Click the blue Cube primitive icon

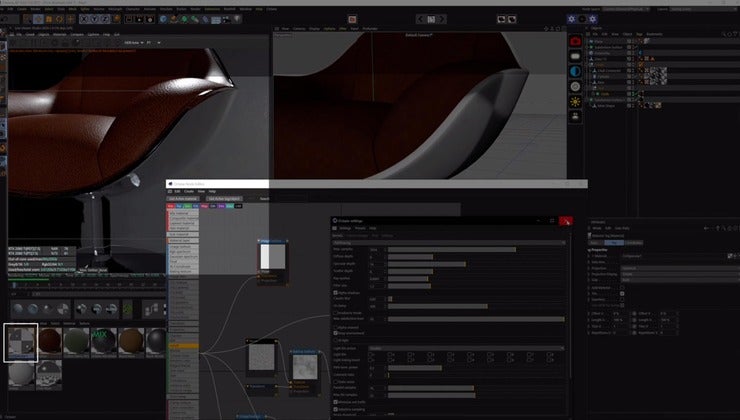(163, 19)
